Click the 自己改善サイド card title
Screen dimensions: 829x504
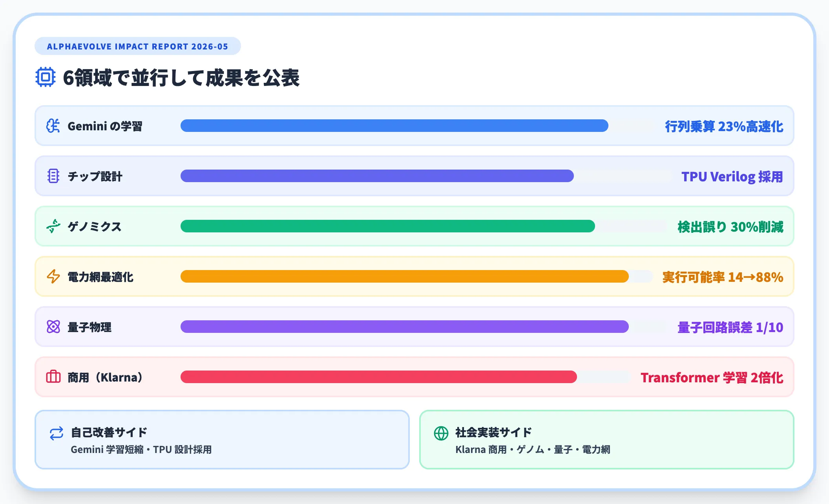(x=109, y=432)
